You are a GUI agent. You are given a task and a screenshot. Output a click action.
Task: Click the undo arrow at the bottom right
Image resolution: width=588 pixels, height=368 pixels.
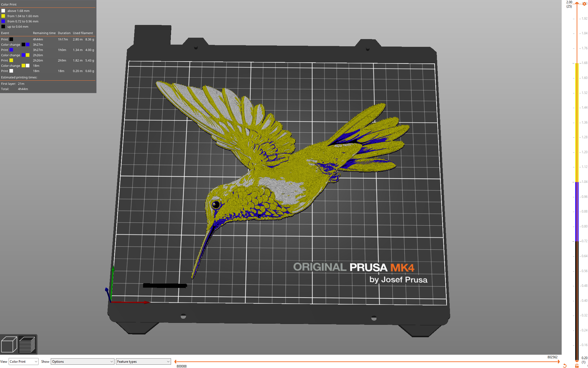pos(565,365)
